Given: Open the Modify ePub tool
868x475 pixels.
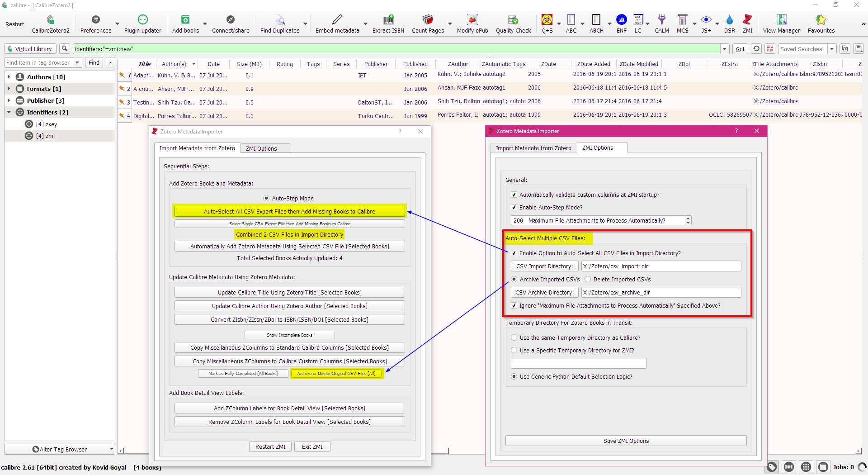Looking at the screenshot, I should point(472,20).
